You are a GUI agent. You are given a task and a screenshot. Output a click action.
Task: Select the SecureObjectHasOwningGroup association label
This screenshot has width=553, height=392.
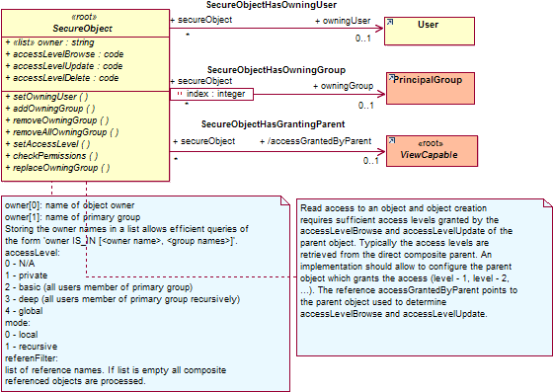click(276, 70)
